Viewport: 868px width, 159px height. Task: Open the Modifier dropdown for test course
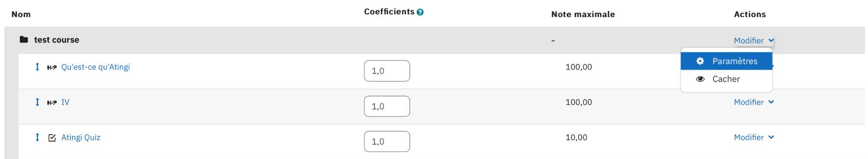click(x=754, y=40)
